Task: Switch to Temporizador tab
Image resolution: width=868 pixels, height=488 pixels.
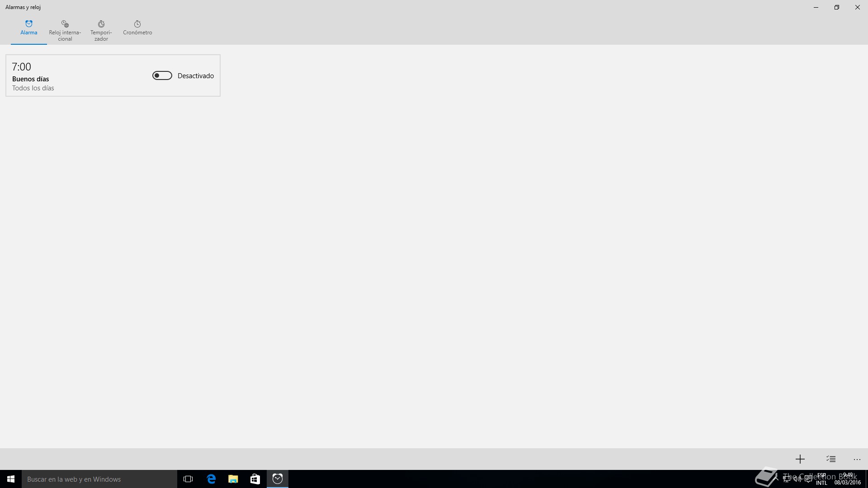Action: click(x=101, y=31)
